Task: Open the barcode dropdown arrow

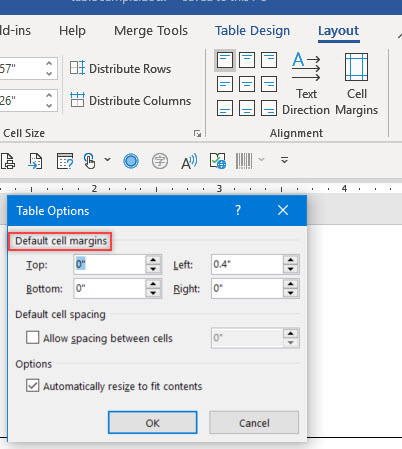Action: tap(262, 160)
